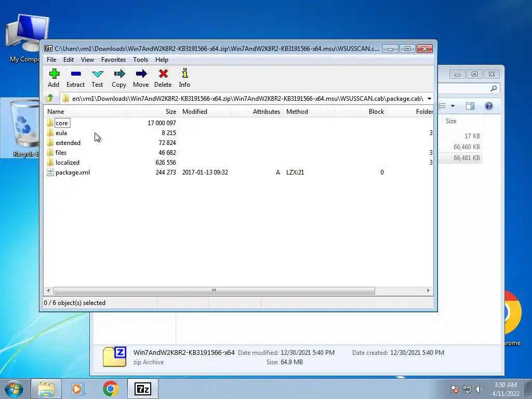Toggle the preview pane in Explorer

pos(470,106)
